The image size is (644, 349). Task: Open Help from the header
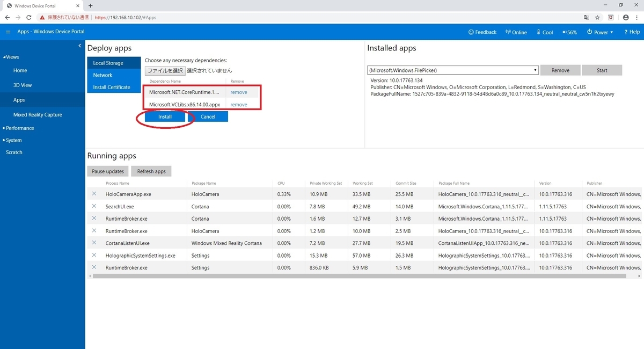click(632, 32)
